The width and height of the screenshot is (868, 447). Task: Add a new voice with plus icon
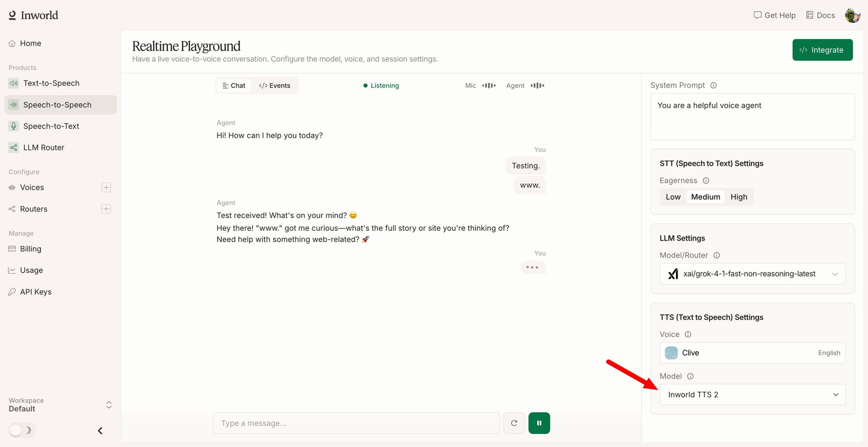[106, 187]
